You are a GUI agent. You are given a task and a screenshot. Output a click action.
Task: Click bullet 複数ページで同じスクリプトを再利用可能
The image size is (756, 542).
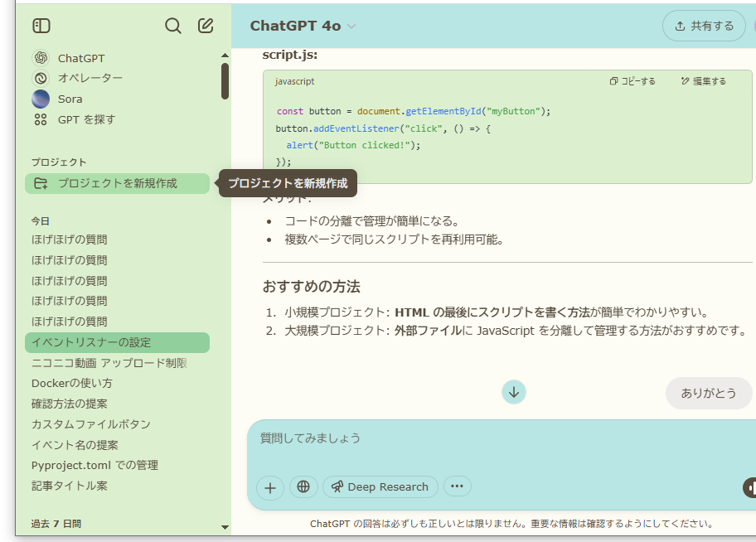pos(394,240)
